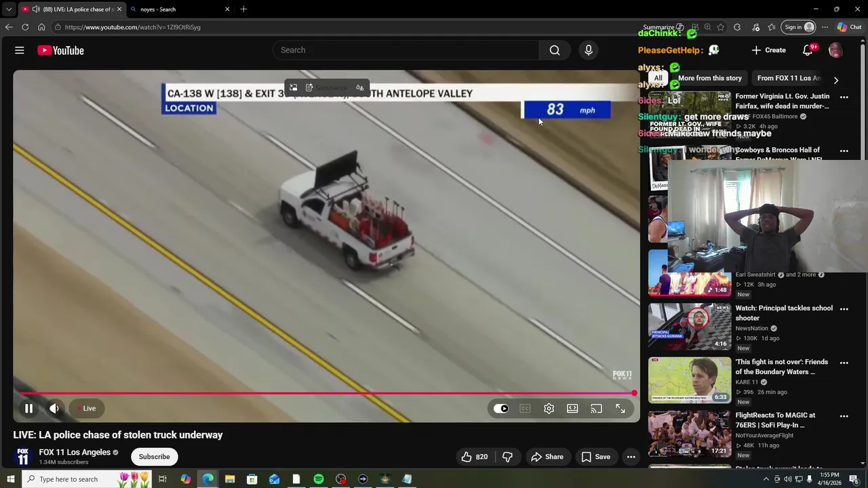868x488 pixels.
Task: Open YouTube notifications bell
Action: point(808,50)
